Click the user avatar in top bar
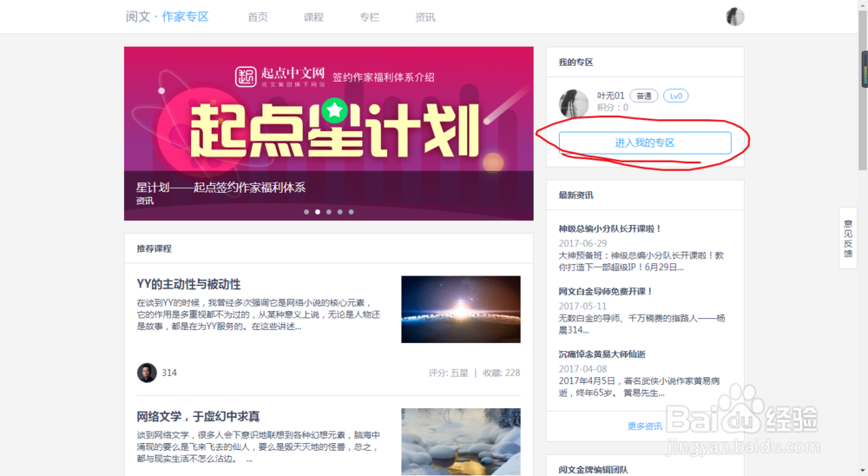The height and width of the screenshot is (476, 868). point(735,17)
